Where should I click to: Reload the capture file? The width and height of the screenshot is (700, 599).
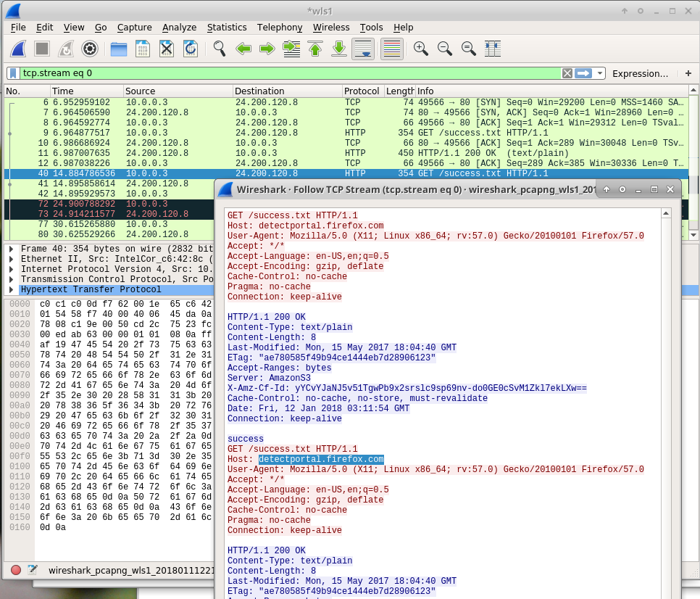[191, 49]
